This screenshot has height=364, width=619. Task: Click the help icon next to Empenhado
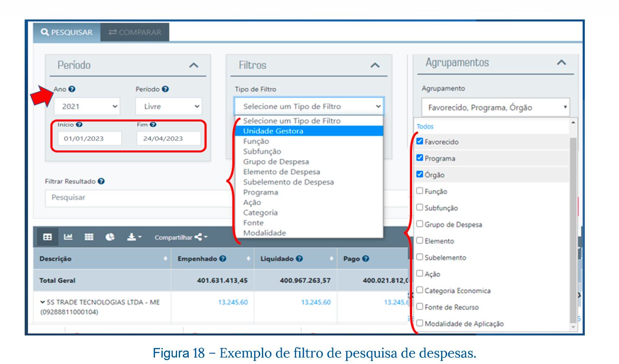222,259
